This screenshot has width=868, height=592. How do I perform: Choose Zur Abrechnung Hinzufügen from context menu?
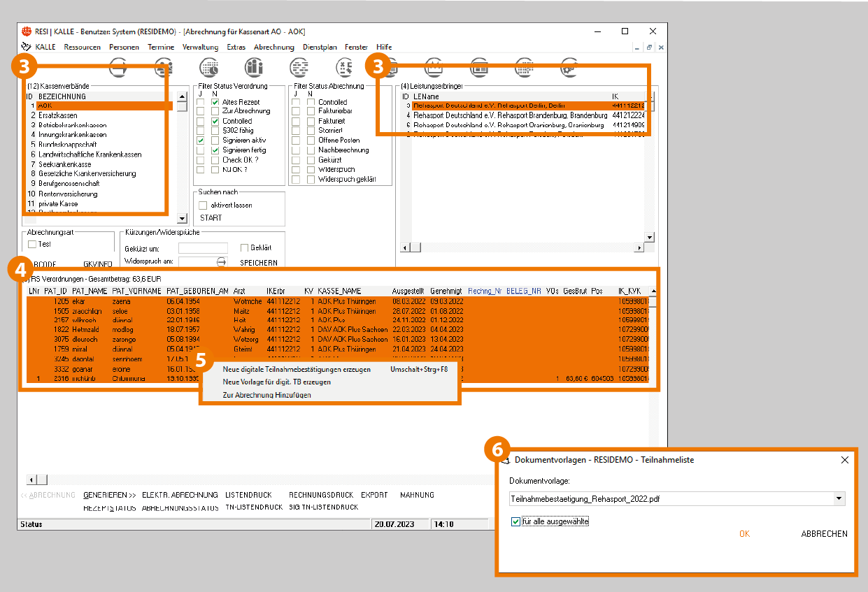pyautogui.click(x=266, y=395)
